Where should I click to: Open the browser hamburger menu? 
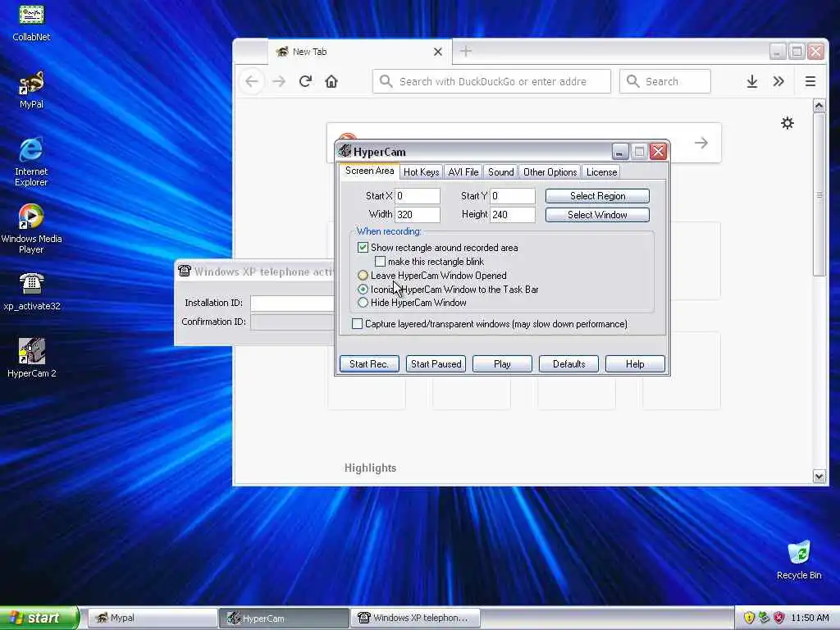[x=810, y=81]
